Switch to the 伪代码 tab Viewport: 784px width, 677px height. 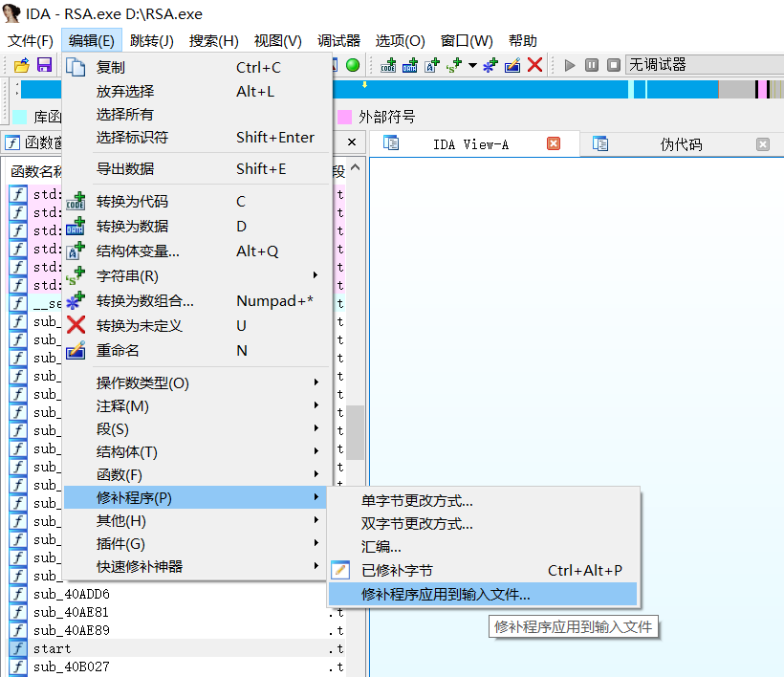(681, 144)
